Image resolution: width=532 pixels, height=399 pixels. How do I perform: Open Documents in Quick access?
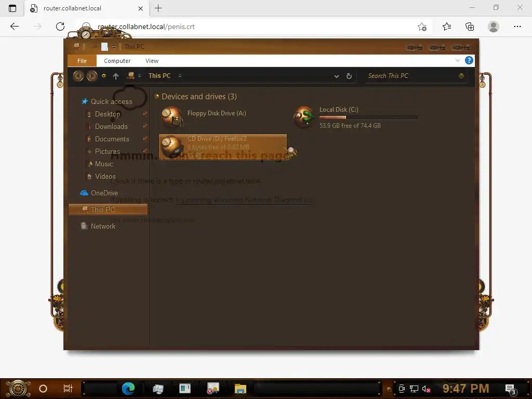coord(112,139)
